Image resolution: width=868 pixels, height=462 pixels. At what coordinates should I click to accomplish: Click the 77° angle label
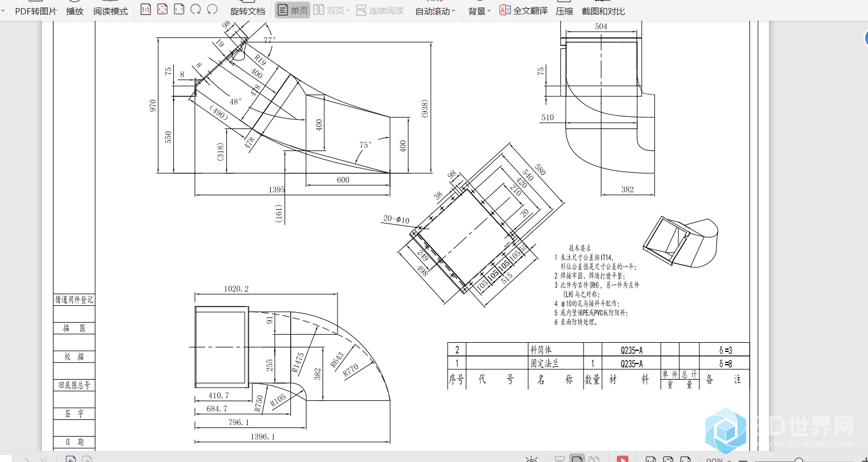[270, 40]
